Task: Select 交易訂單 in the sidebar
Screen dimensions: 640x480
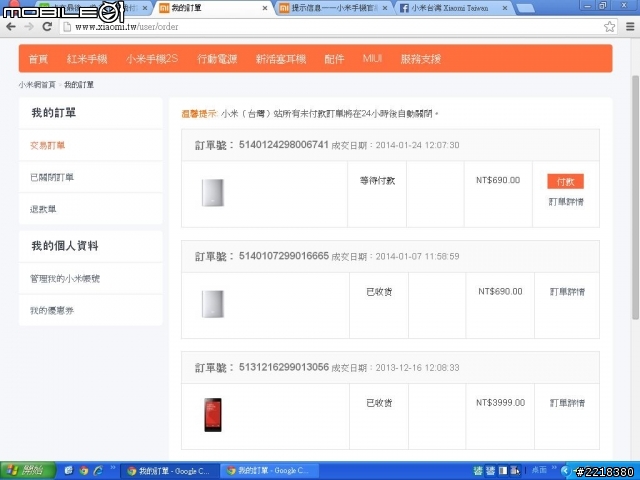Action: [x=47, y=145]
